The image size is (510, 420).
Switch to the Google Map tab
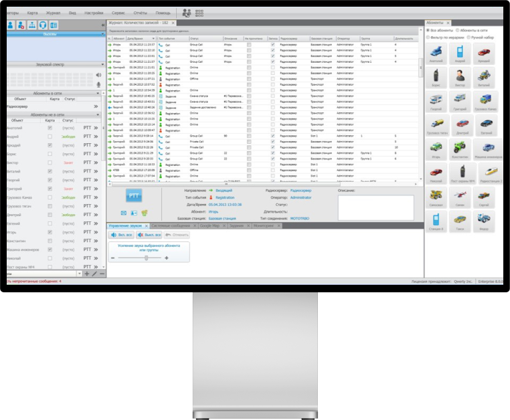click(210, 226)
